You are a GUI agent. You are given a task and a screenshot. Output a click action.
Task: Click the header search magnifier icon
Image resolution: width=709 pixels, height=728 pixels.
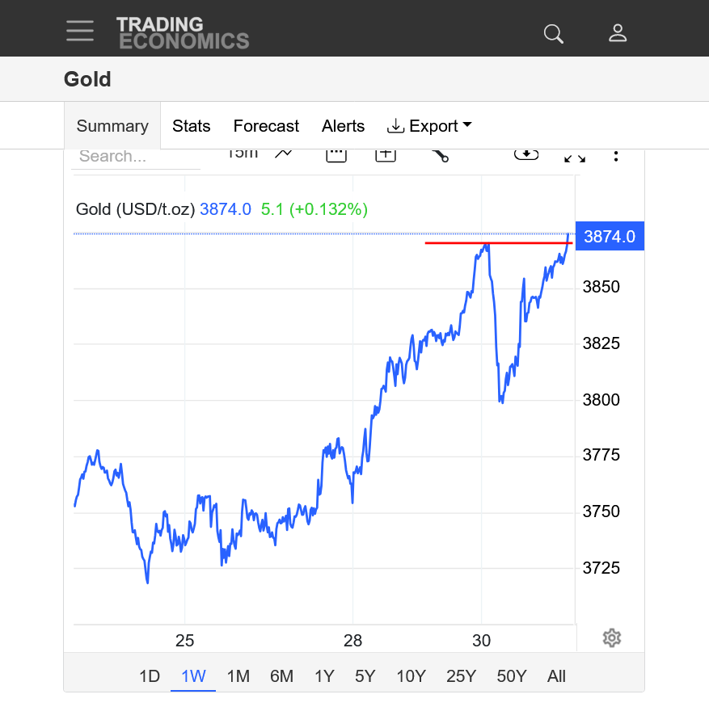tap(554, 33)
